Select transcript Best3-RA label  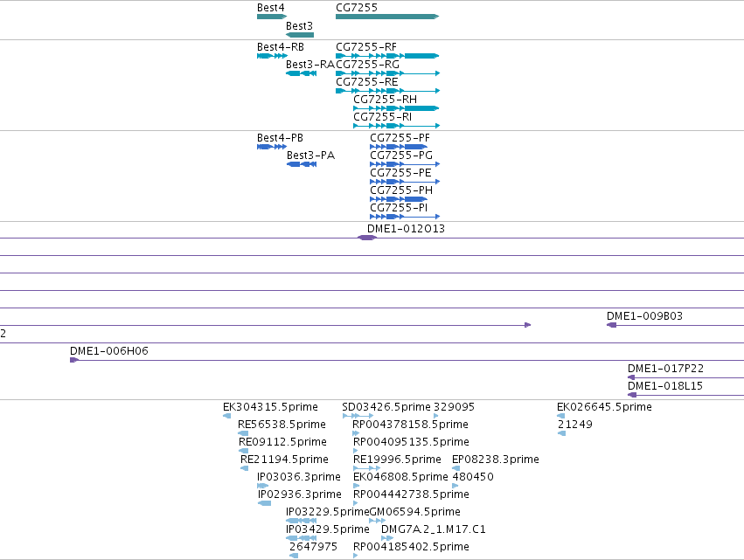(310, 65)
